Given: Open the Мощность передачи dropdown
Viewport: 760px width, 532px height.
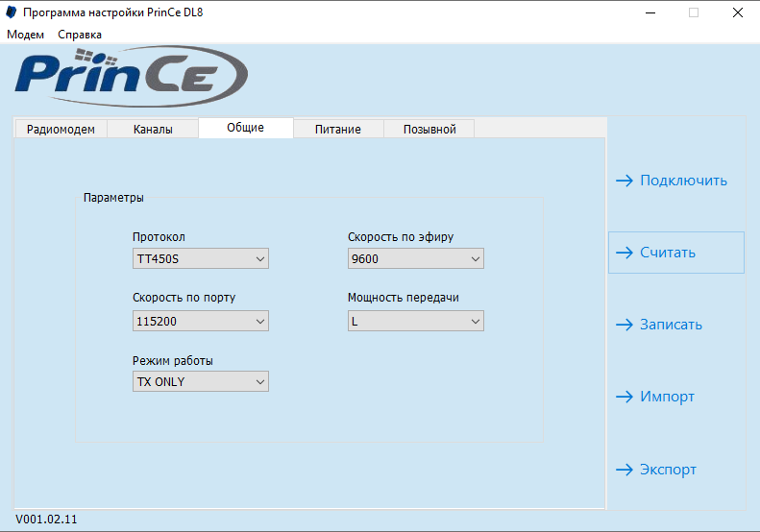Looking at the screenshot, I should [x=416, y=321].
